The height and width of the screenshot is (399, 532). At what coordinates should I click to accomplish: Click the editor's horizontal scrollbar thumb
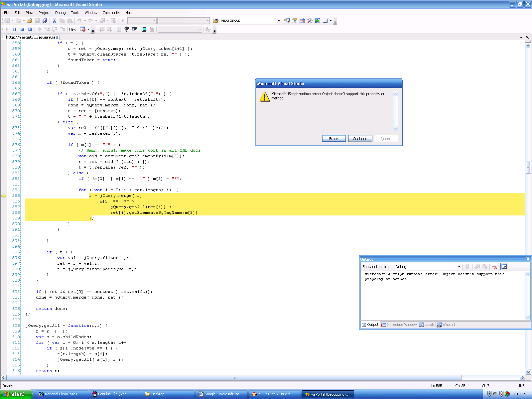[x=234, y=378]
